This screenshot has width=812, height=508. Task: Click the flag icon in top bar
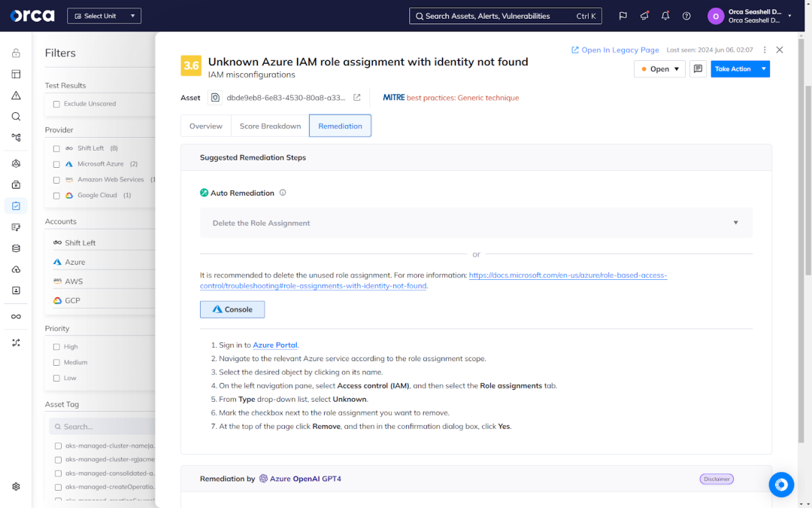(x=623, y=16)
